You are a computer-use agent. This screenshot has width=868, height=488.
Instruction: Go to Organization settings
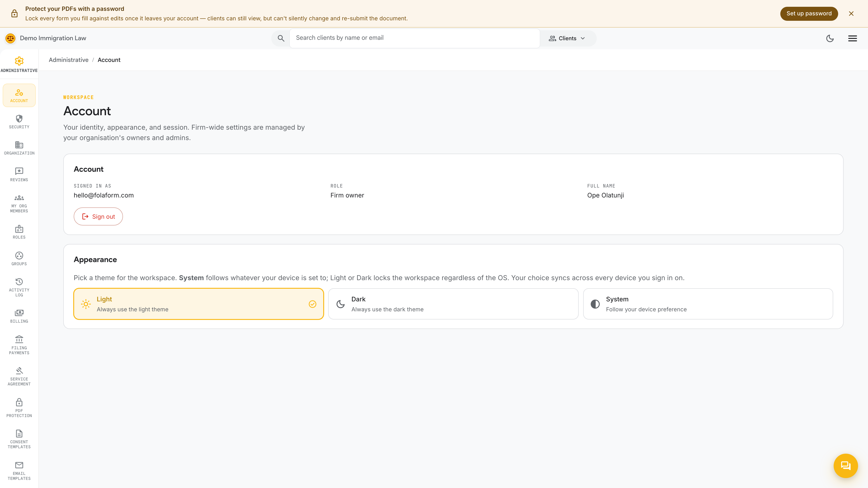[x=19, y=148]
